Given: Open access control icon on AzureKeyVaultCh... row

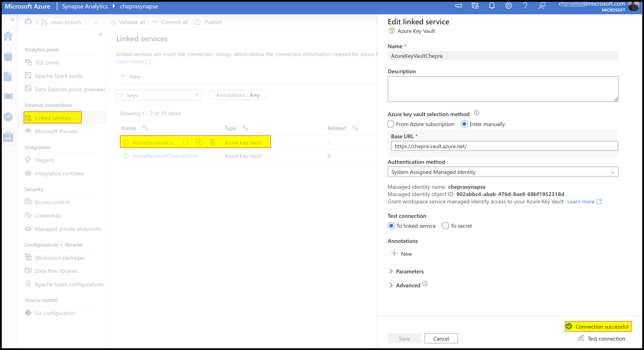Looking at the screenshot, I should (199, 142).
